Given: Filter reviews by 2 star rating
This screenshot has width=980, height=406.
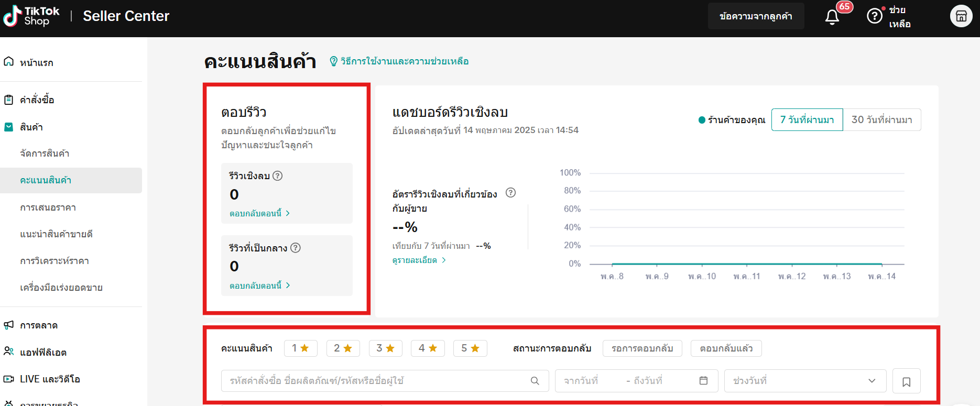Looking at the screenshot, I should coord(343,348).
